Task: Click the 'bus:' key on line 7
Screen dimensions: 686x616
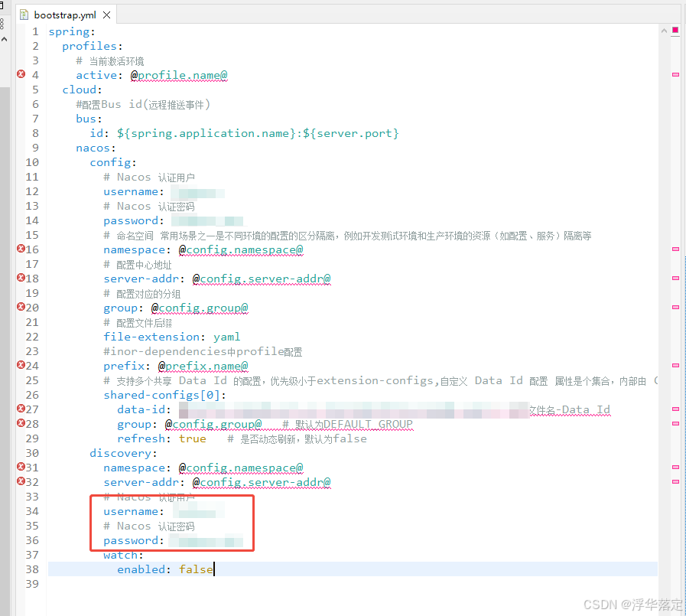Action: (89, 119)
